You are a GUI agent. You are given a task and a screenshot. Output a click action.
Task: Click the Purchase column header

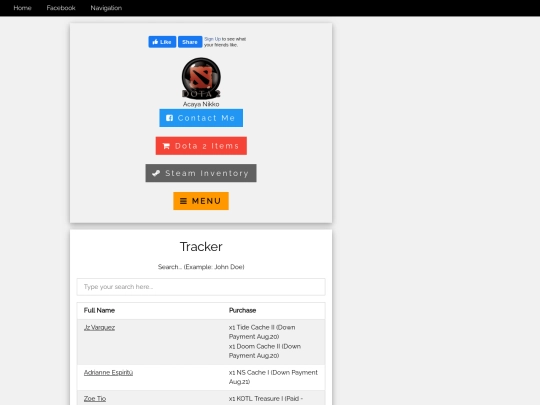pyautogui.click(x=242, y=310)
